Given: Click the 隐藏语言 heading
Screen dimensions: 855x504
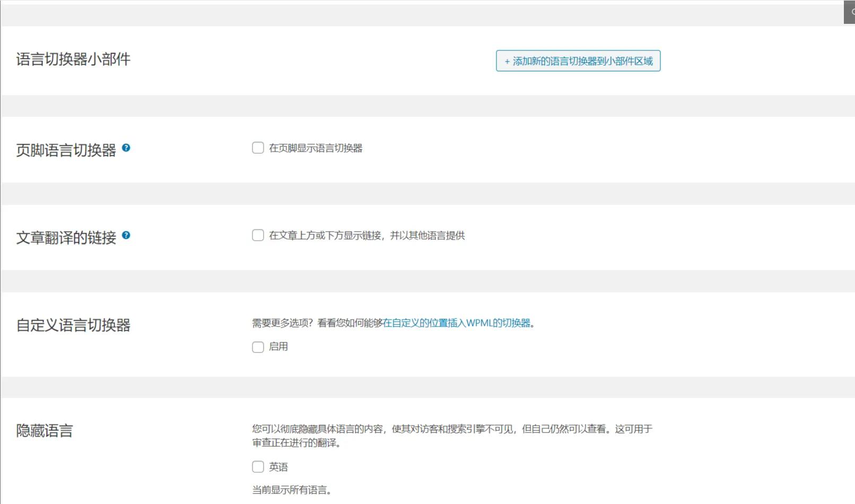Looking at the screenshot, I should (x=45, y=430).
